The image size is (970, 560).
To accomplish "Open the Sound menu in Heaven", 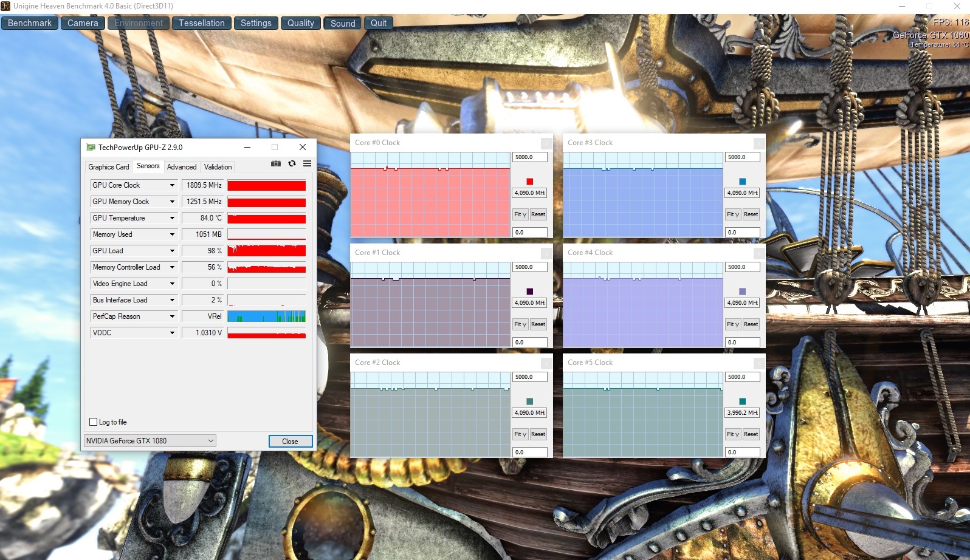I will (x=343, y=23).
